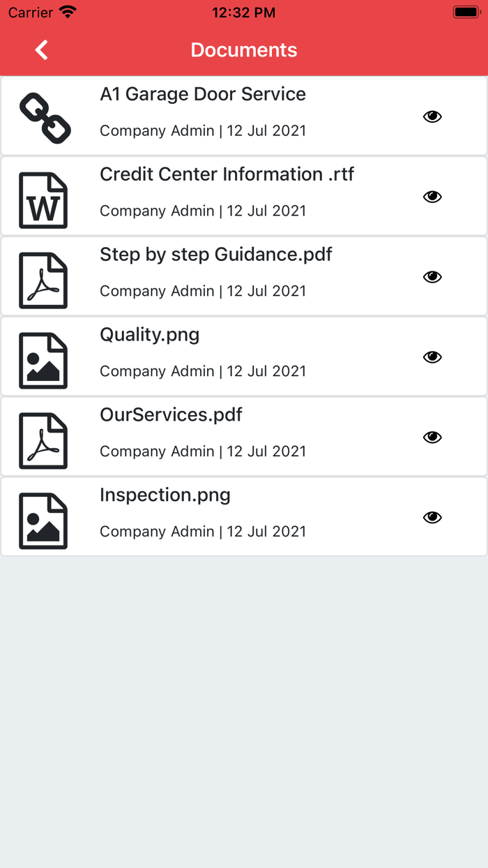Preview Credit Center Information .rtf via eye icon
The width and height of the screenshot is (488, 868).
(432, 197)
